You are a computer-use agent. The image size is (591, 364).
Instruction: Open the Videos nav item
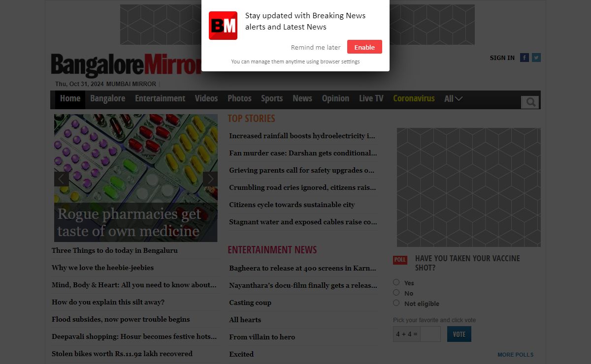click(206, 98)
